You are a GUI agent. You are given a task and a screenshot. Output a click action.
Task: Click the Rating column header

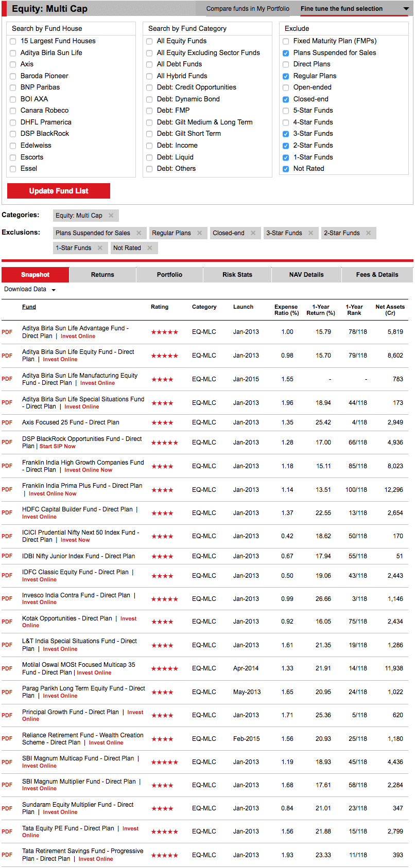pyautogui.click(x=160, y=307)
